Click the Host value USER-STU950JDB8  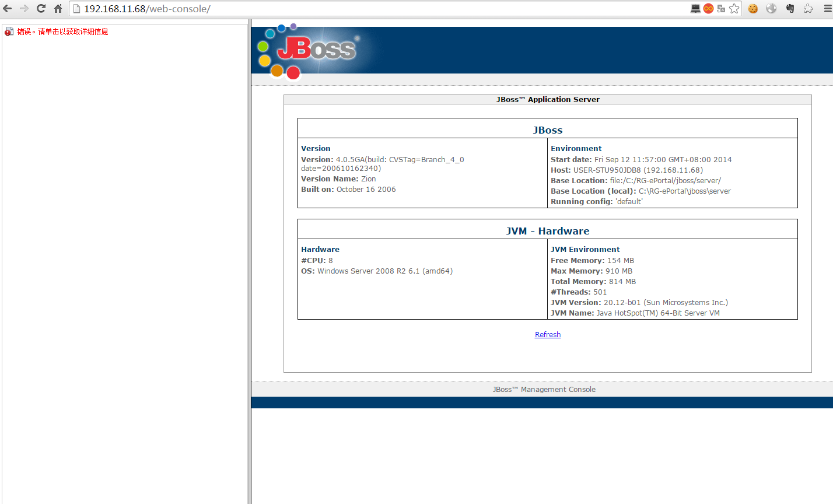click(627, 170)
